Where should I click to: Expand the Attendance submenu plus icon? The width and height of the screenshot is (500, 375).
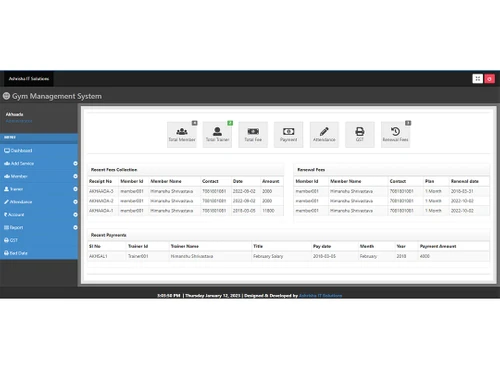click(75, 202)
